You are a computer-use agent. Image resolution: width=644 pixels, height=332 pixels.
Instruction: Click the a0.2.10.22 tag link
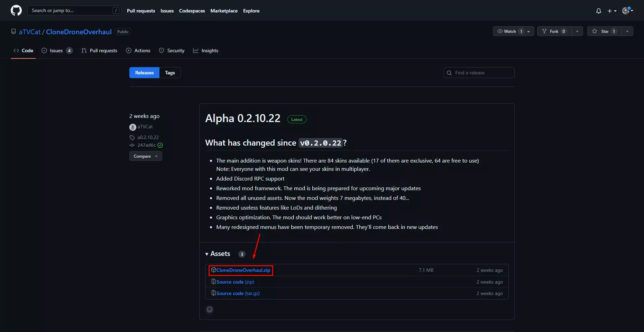[148, 137]
